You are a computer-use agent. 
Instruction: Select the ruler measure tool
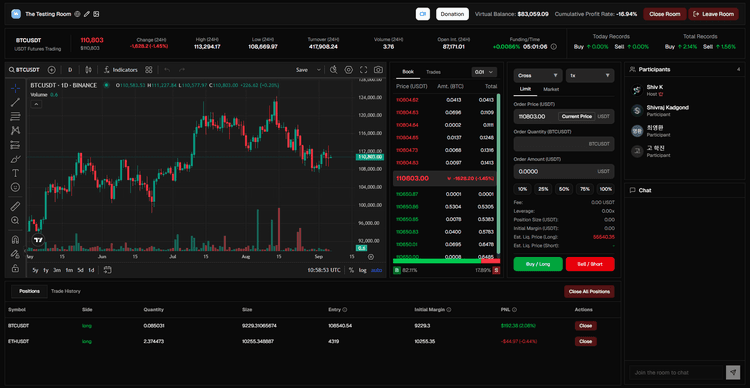pos(15,206)
